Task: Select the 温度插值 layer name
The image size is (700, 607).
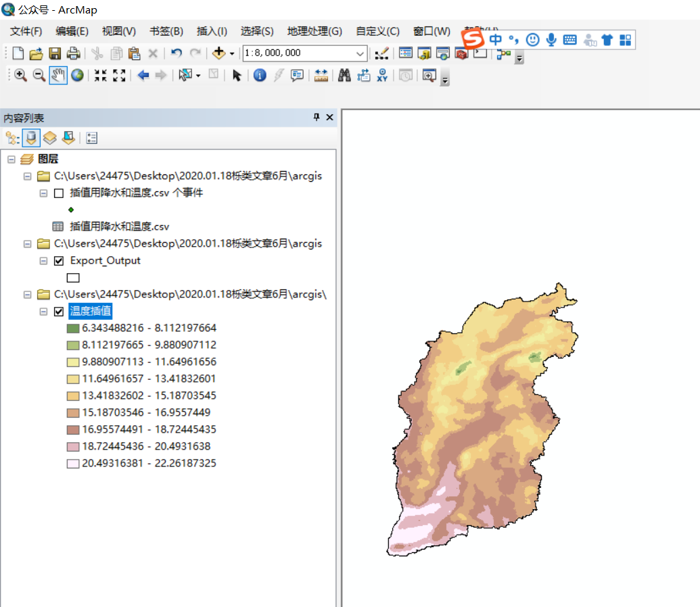Action: [91, 311]
